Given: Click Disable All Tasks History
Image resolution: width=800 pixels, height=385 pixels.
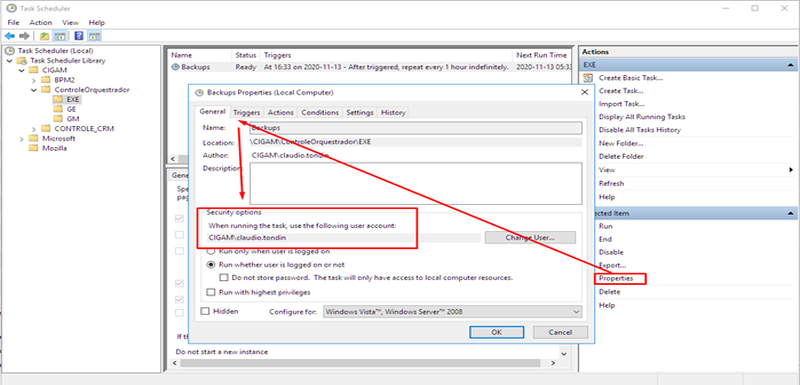Looking at the screenshot, I should (639, 130).
